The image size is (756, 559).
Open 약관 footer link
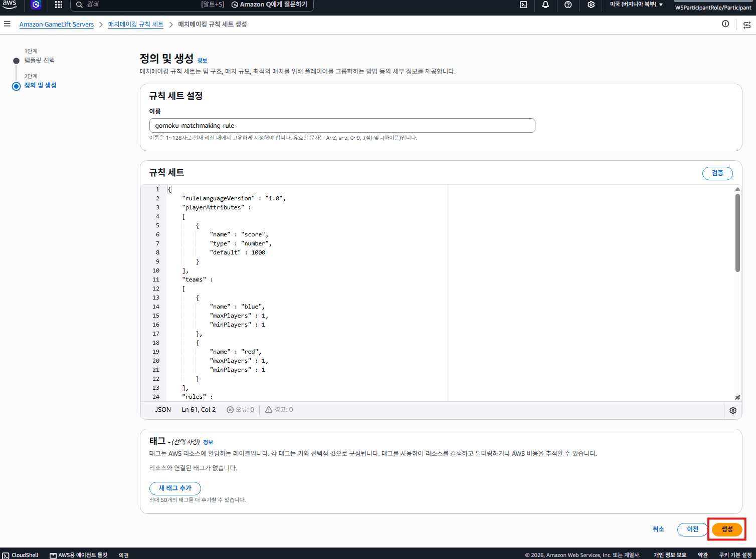pos(703,555)
